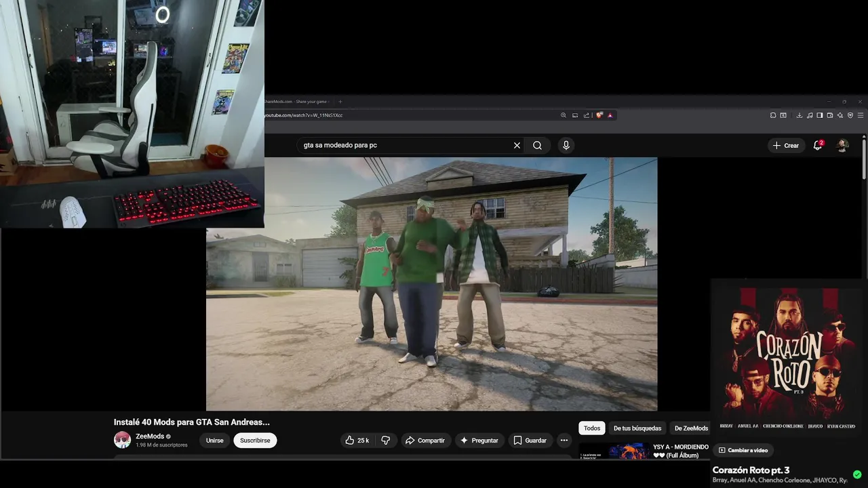Click the zoom magnifier icon in address bar

pos(563,115)
